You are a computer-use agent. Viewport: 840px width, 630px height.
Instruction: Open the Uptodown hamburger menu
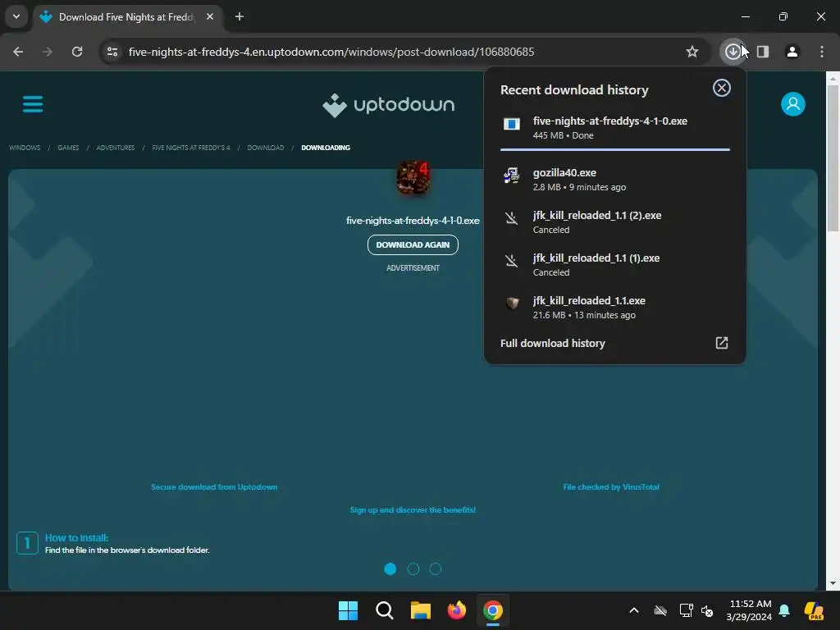click(33, 104)
